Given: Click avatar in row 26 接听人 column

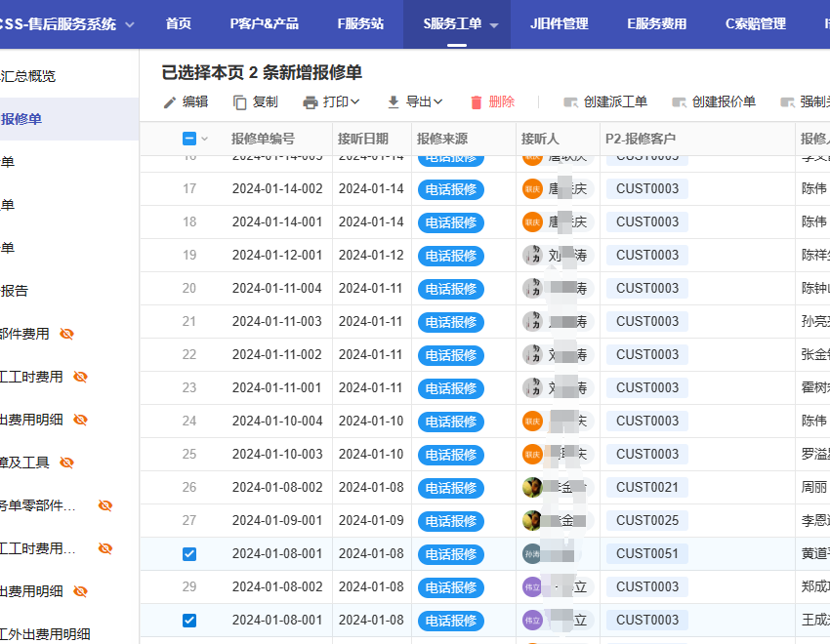Looking at the screenshot, I should [x=532, y=487].
